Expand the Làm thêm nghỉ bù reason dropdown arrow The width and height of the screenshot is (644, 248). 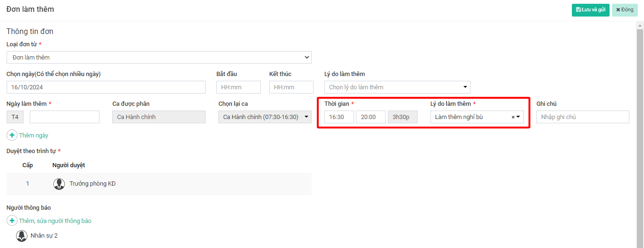(x=518, y=117)
